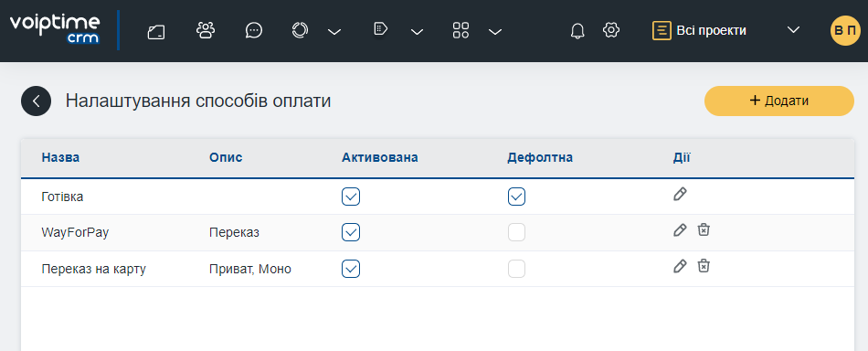The image size is (868, 351).
Task: Expand the dropdown beside the squares icon
Action: [x=495, y=32]
